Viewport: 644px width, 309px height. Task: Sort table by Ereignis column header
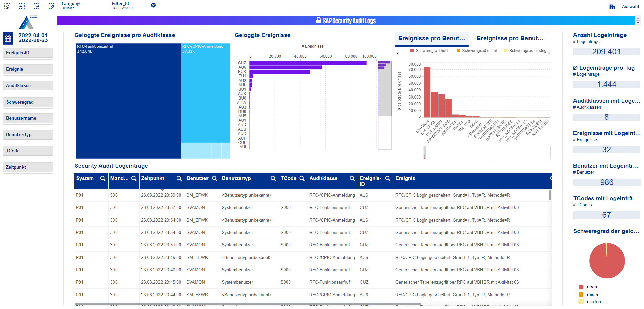[x=405, y=178]
